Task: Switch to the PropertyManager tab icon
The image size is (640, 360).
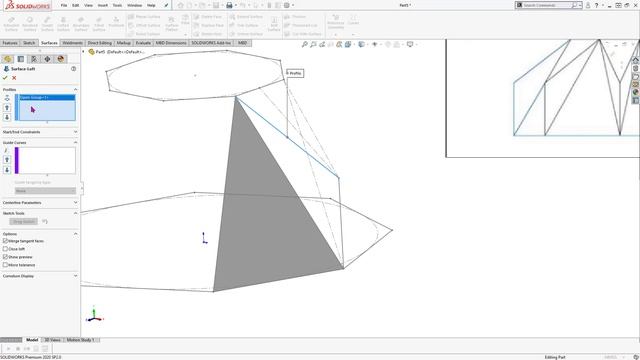Action: [21, 59]
